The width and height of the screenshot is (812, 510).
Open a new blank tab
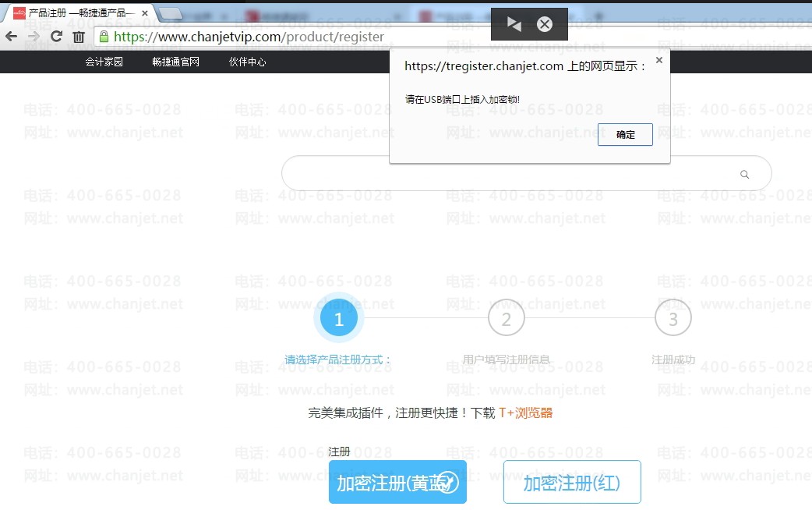(x=170, y=13)
